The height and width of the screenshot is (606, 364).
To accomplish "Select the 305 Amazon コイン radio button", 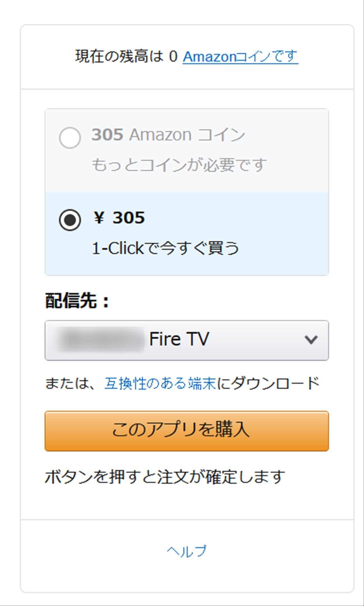I will point(70,137).
